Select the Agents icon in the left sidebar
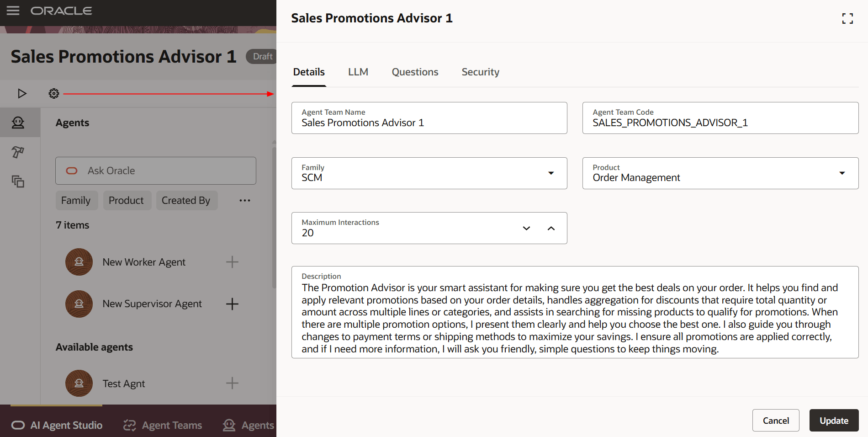Viewport: 868px width, 437px height. pyautogui.click(x=19, y=122)
